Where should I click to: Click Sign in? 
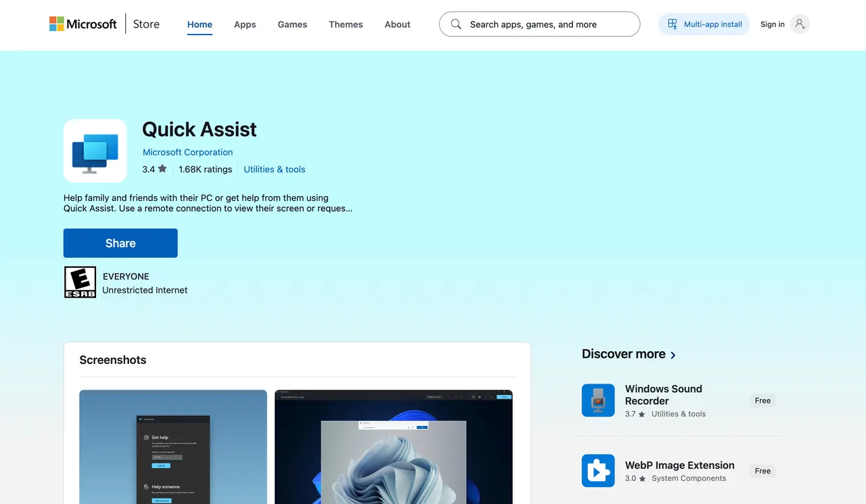pos(773,24)
